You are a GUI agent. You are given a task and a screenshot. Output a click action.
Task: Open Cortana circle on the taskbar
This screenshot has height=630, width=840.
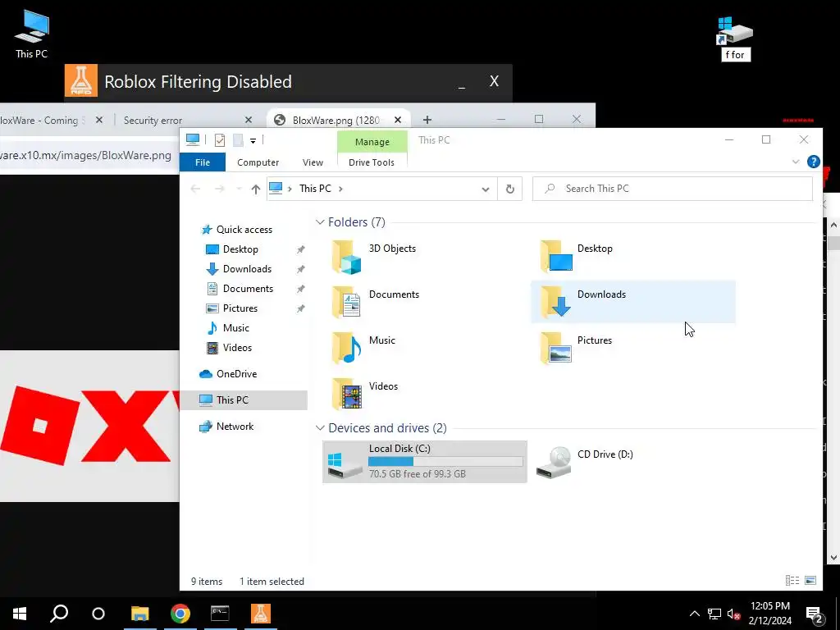click(98, 614)
